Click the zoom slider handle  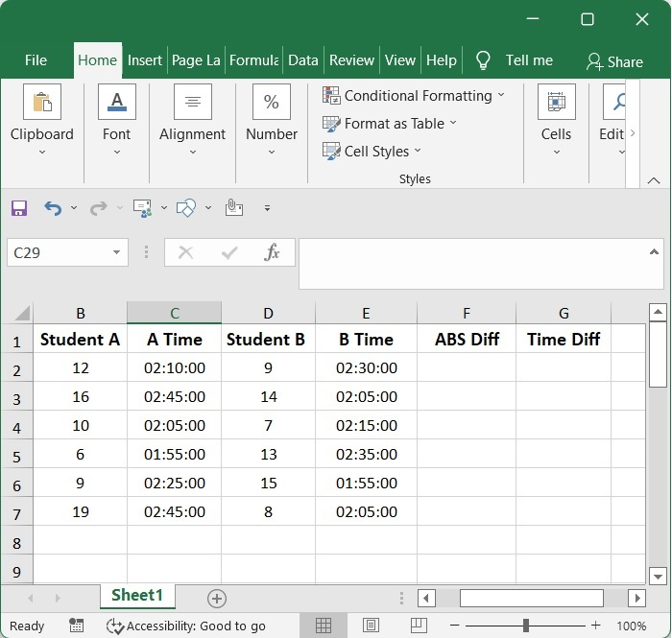point(525,626)
